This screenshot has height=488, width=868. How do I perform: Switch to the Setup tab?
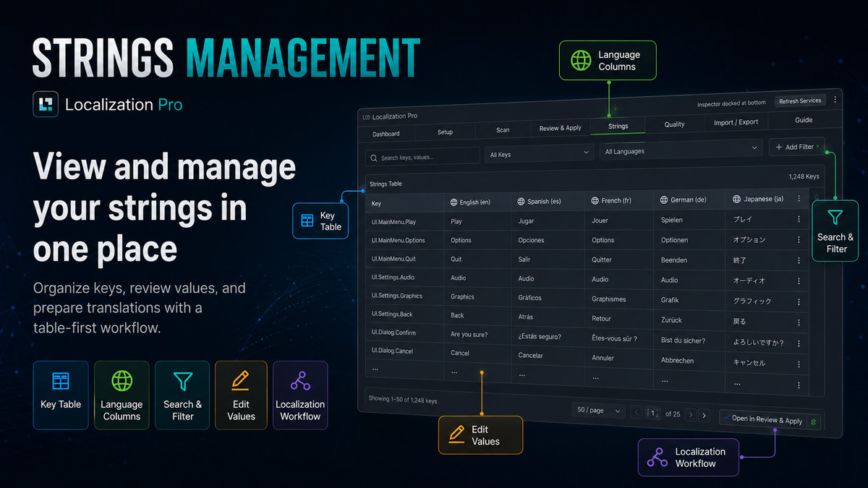click(445, 132)
